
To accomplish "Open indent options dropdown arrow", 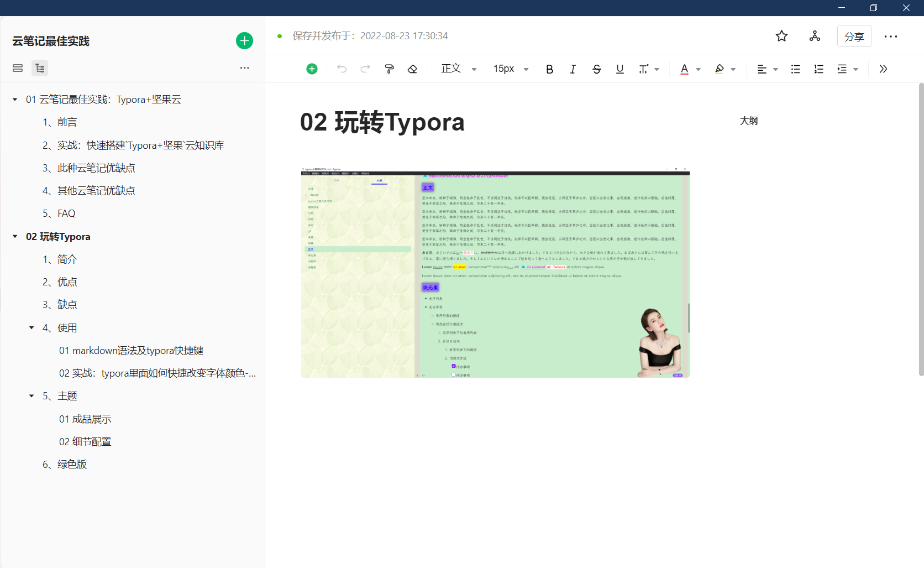I will coord(856,70).
